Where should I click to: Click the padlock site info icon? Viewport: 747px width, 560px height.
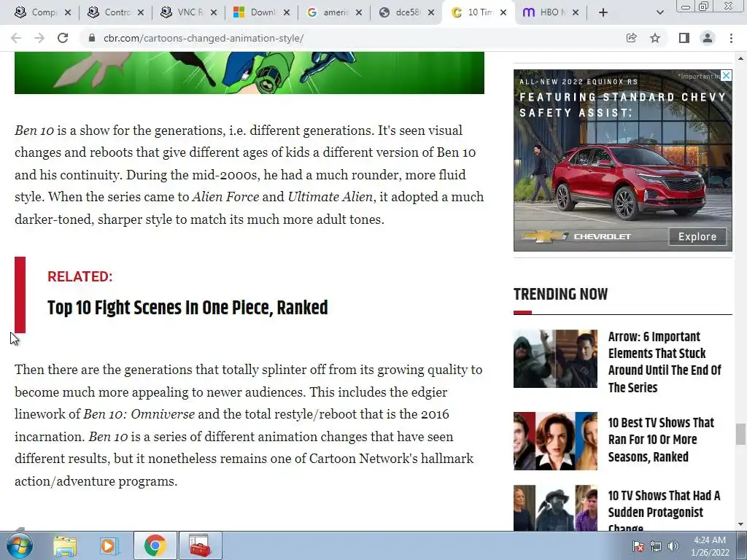[x=92, y=38]
